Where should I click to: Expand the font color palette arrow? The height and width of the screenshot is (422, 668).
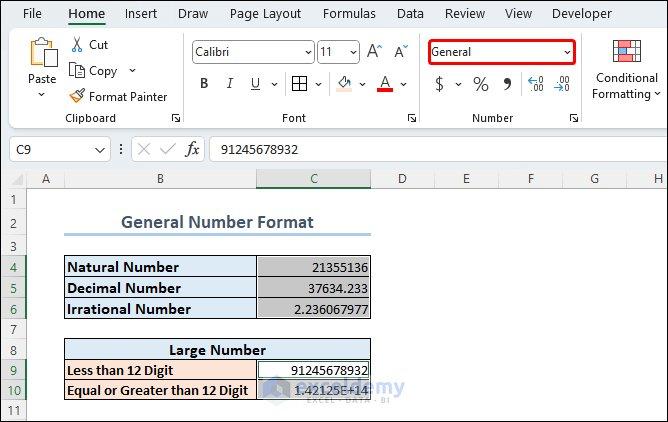point(403,84)
